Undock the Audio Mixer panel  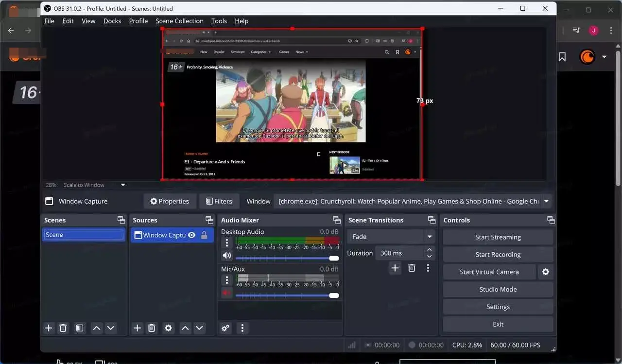click(337, 220)
